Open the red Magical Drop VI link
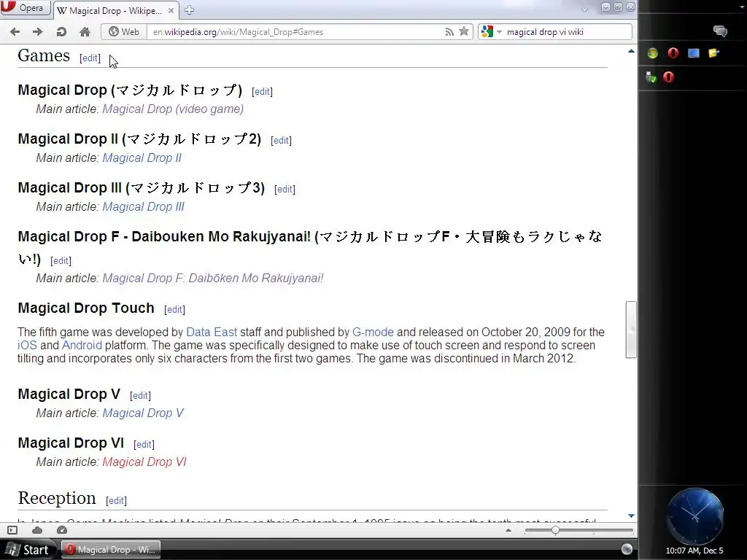Image resolution: width=747 pixels, height=560 pixels. 144,462
